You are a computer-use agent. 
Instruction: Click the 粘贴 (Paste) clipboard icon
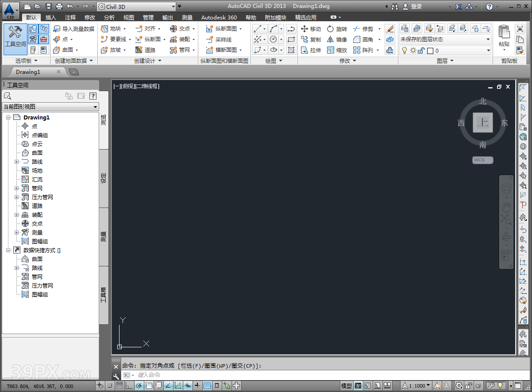point(504,35)
